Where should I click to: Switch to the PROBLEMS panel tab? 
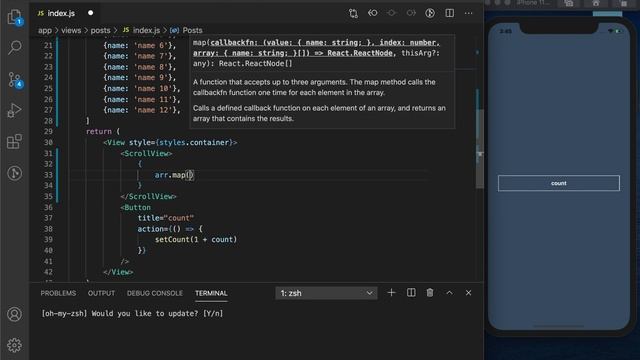[x=58, y=293]
